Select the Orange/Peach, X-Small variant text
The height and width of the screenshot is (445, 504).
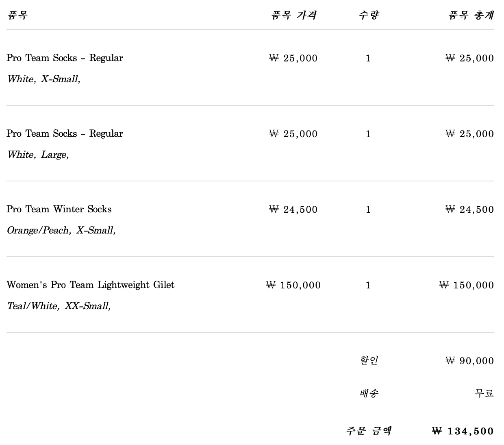click(x=61, y=230)
